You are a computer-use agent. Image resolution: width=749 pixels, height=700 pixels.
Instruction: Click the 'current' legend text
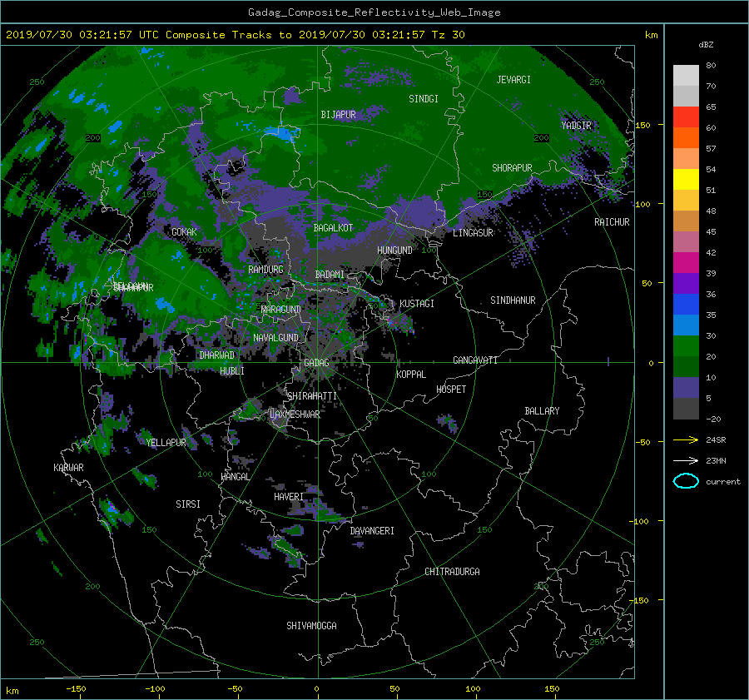click(x=722, y=482)
